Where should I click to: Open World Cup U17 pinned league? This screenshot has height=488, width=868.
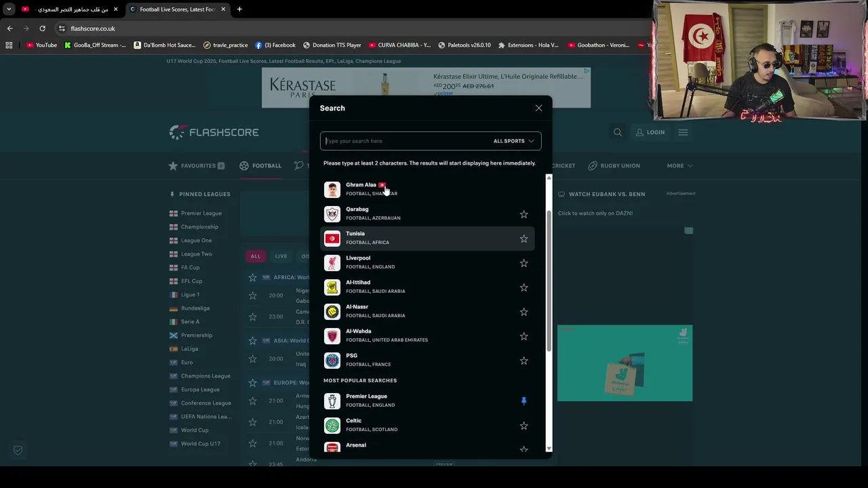[200, 443]
